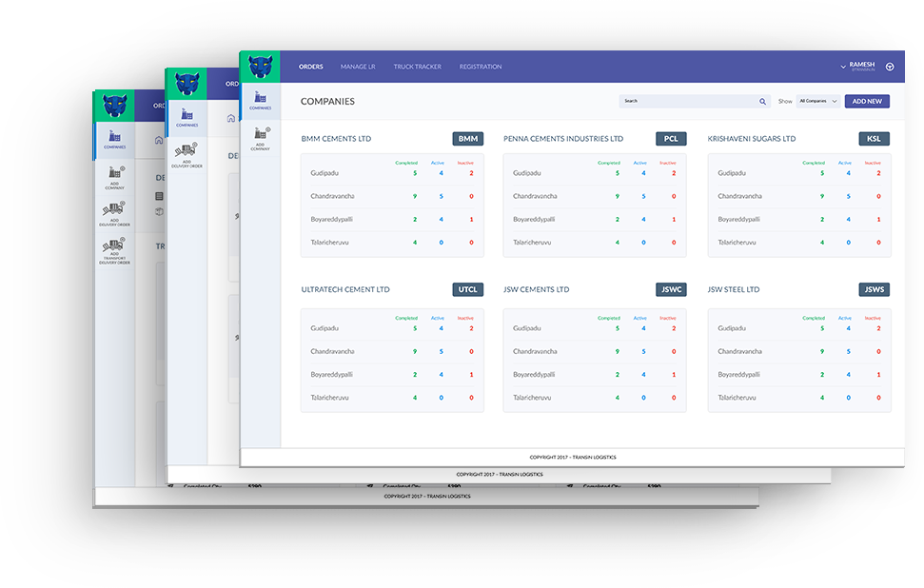Viewport: 924px width, 588px height.
Task: Click the KSL badge button
Action: click(x=874, y=139)
